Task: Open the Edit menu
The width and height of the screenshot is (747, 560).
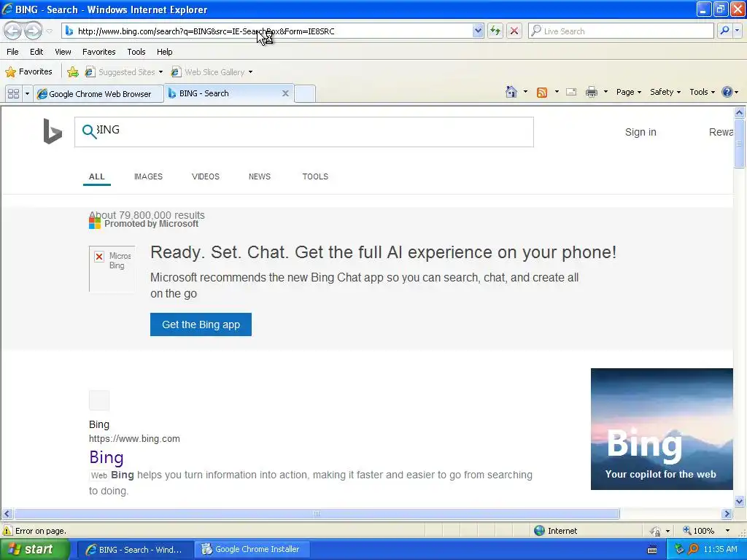Action: tap(36, 52)
